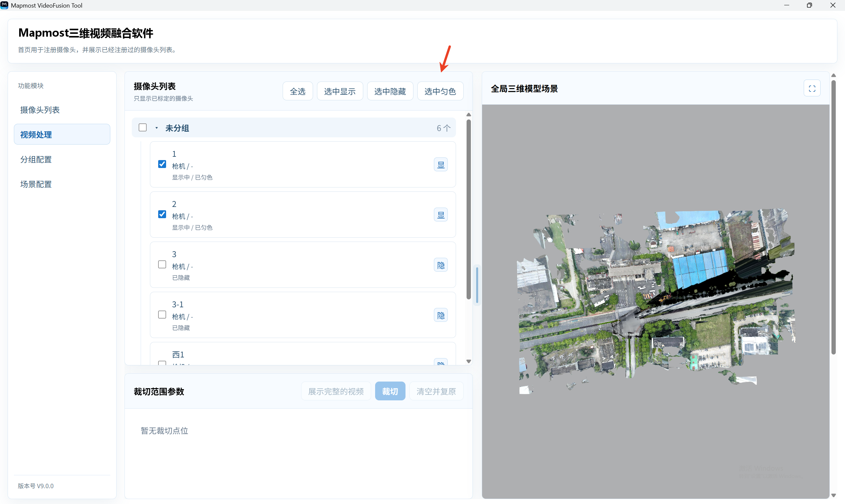Click the 选中匀色 button
The image size is (845, 504).
(440, 91)
